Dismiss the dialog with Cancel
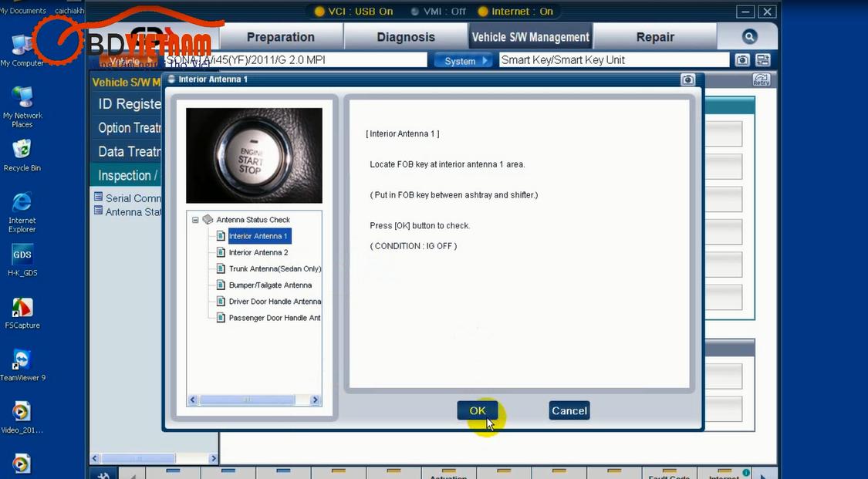This screenshot has width=868, height=479. [x=569, y=410]
